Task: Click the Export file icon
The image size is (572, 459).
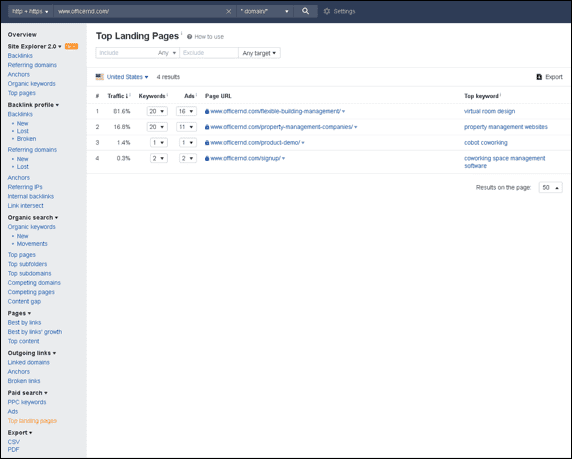Action: coord(539,77)
